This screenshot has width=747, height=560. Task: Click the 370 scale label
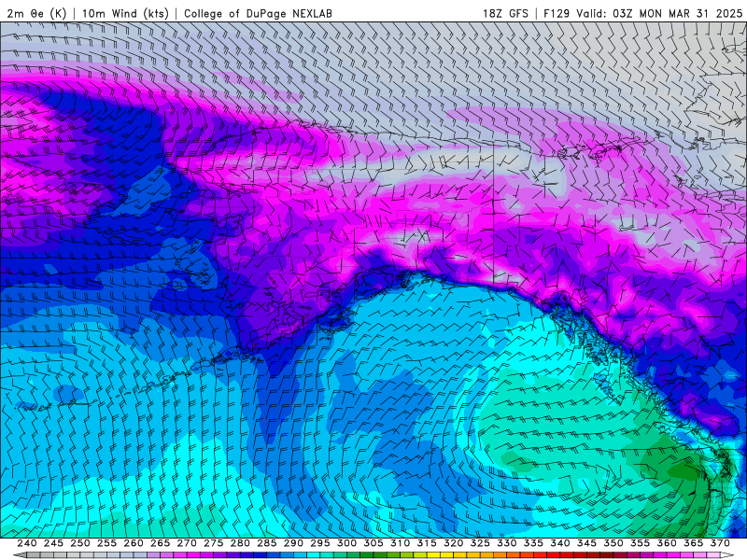click(x=720, y=543)
